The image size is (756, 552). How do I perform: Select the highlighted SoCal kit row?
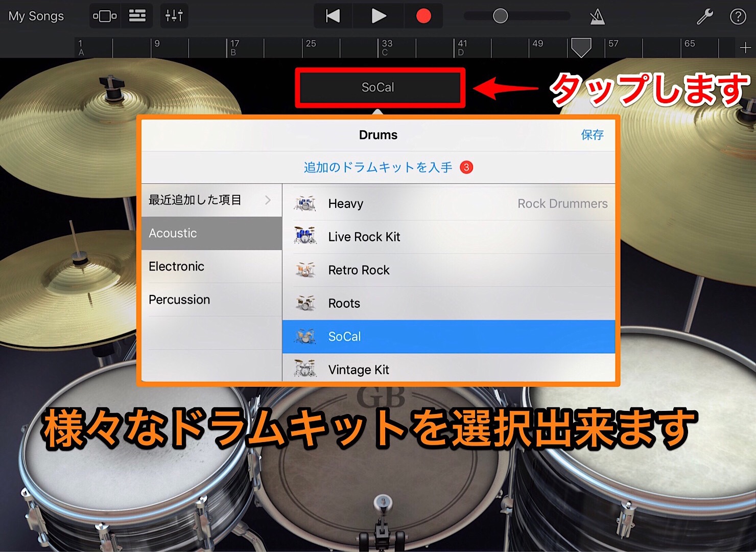point(448,336)
